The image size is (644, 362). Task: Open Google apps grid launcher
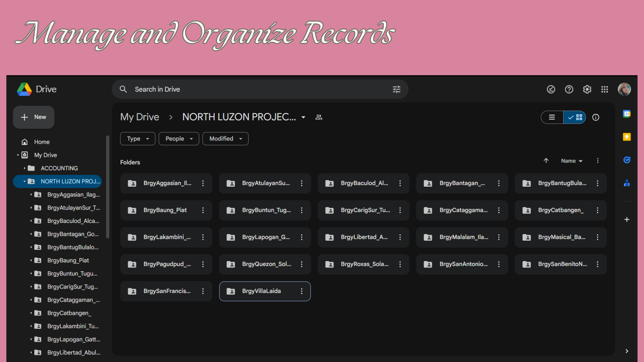[604, 89]
